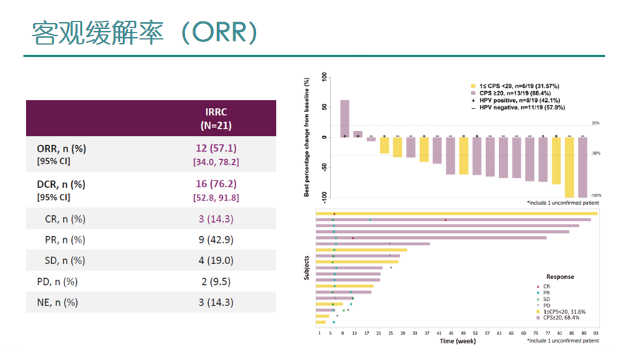Select the PR marker in Response legend
This screenshot has height=364, width=631.
(x=536, y=292)
